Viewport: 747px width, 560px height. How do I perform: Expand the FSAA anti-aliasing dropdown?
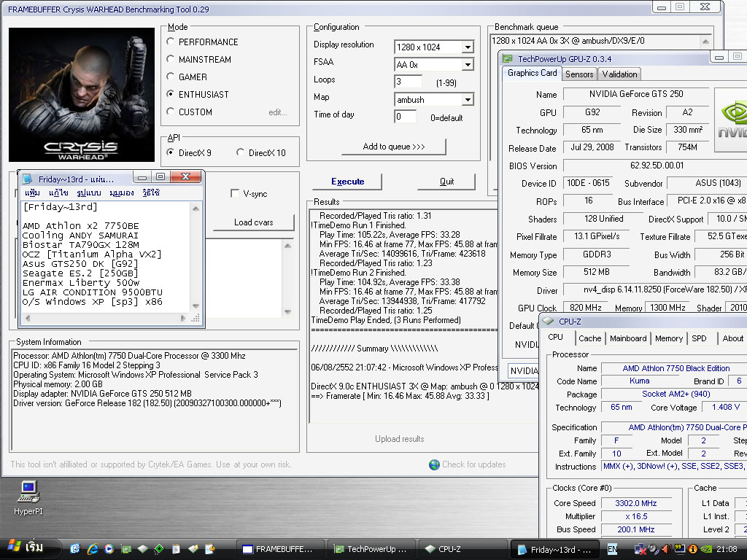tap(467, 65)
